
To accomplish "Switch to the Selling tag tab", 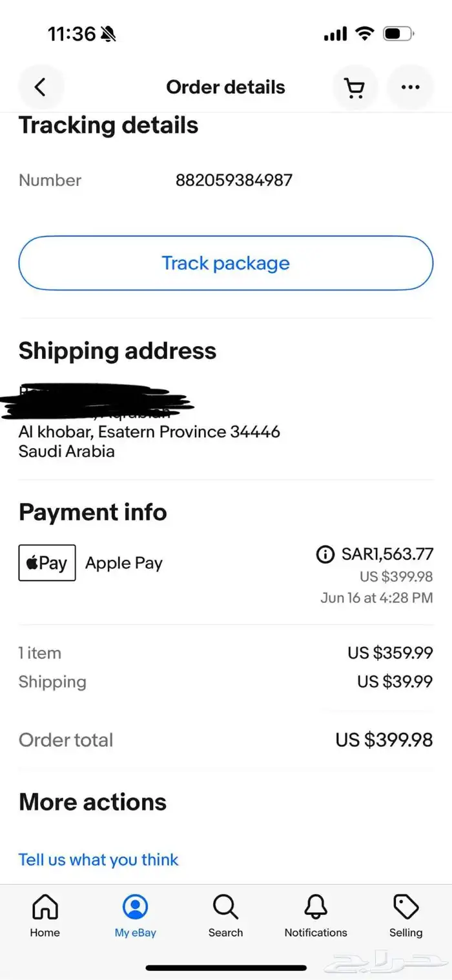I will [x=406, y=914].
